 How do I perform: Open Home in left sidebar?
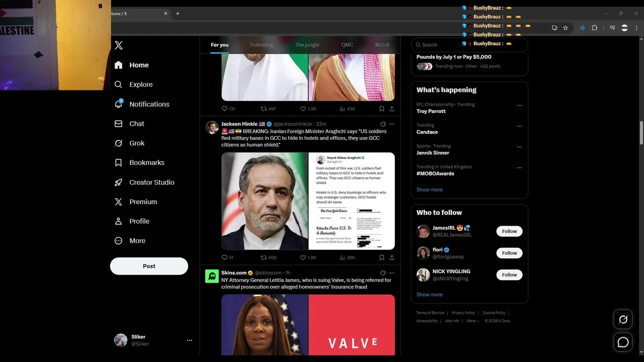click(x=132, y=65)
